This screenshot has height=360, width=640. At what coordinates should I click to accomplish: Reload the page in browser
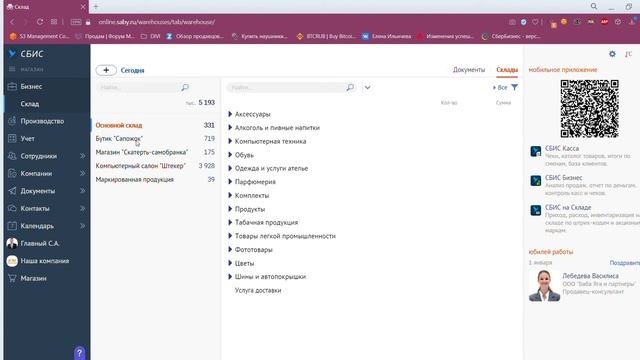click(x=40, y=22)
